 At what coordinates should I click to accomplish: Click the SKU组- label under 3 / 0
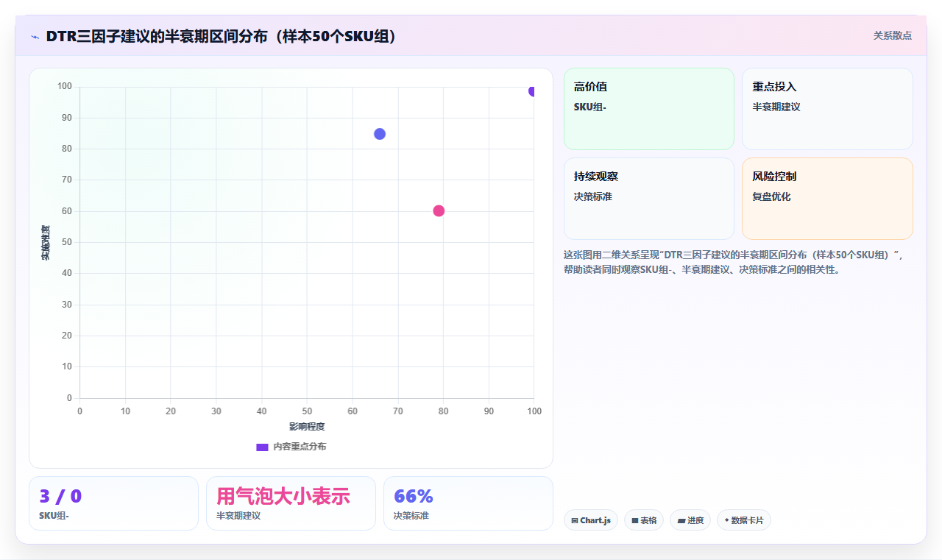(x=54, y=516)
